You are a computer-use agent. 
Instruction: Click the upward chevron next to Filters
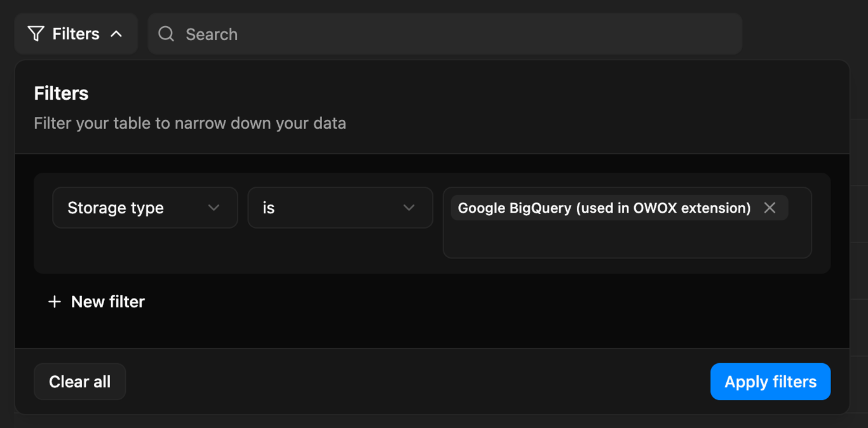coord(117,34)
